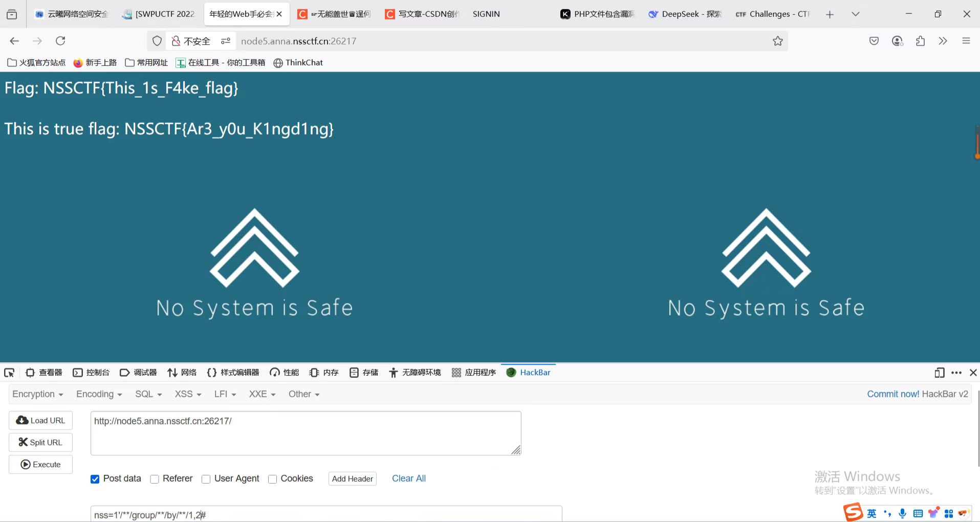Open the 性能 performance tab

click(x=285, y=373)
